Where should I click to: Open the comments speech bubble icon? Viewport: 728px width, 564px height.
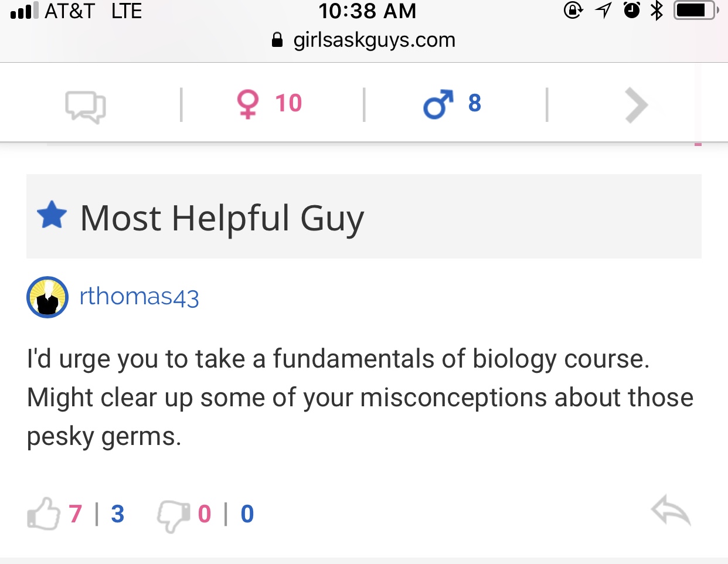click(x=86, y=107)
